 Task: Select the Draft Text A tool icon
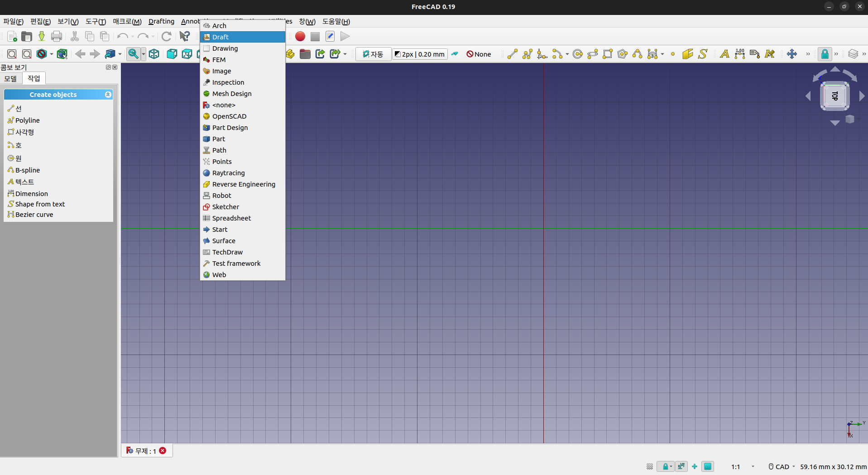tap(724, 54)
